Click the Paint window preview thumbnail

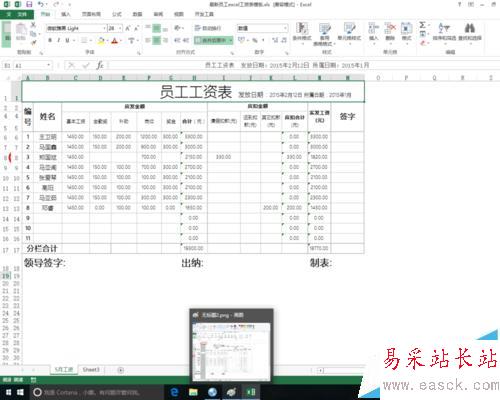pyautogui.click(x=232, y=351)
